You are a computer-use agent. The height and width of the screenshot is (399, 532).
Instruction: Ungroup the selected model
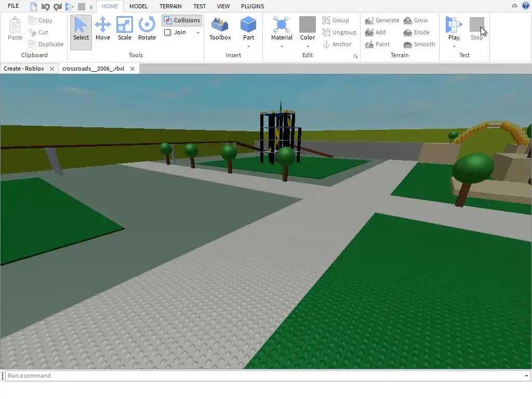[339, 32]
